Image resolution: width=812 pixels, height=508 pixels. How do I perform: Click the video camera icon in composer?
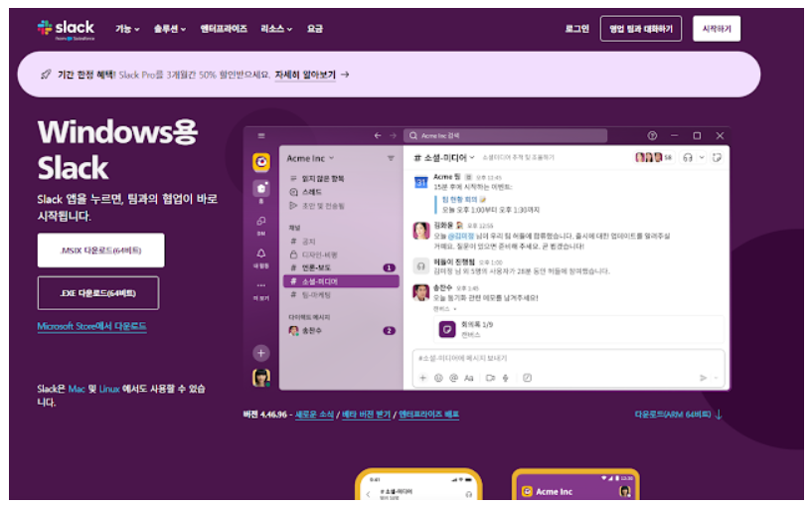click(490, 378)
